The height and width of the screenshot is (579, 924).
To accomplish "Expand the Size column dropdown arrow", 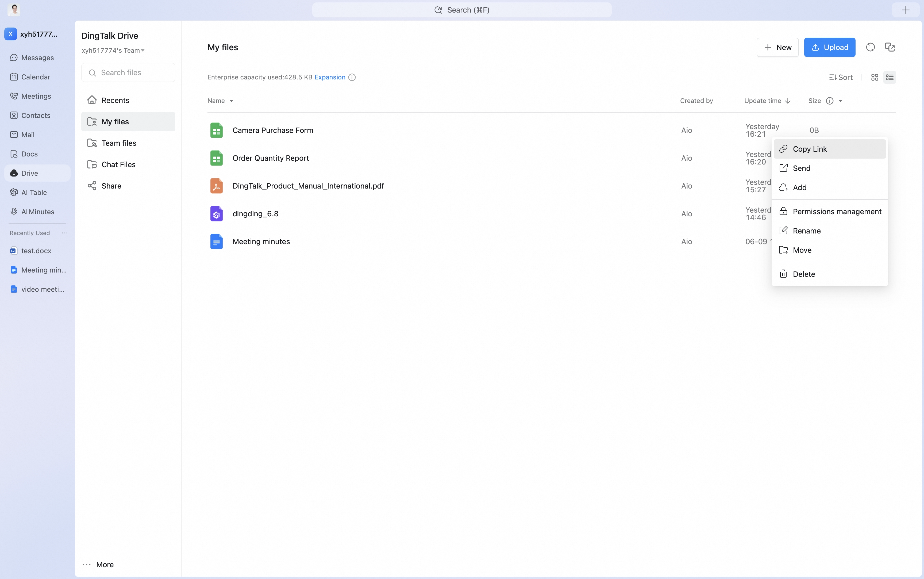I will (x=840, y=101).
